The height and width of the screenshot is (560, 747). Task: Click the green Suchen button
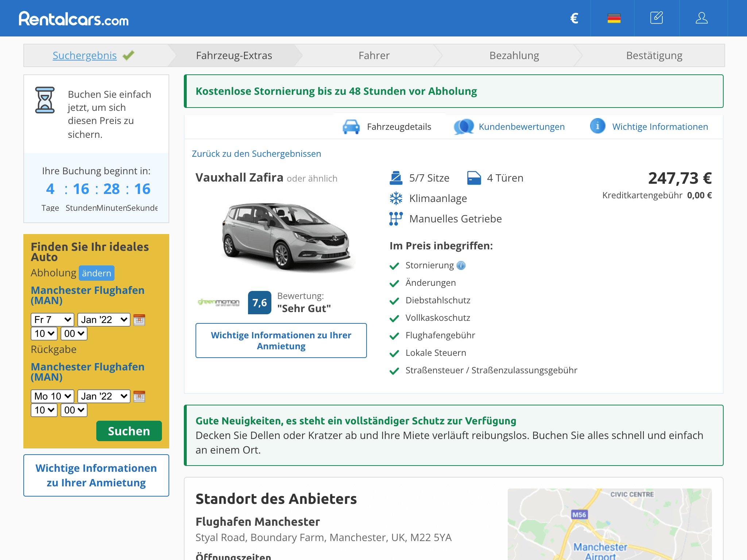[129, 431]
